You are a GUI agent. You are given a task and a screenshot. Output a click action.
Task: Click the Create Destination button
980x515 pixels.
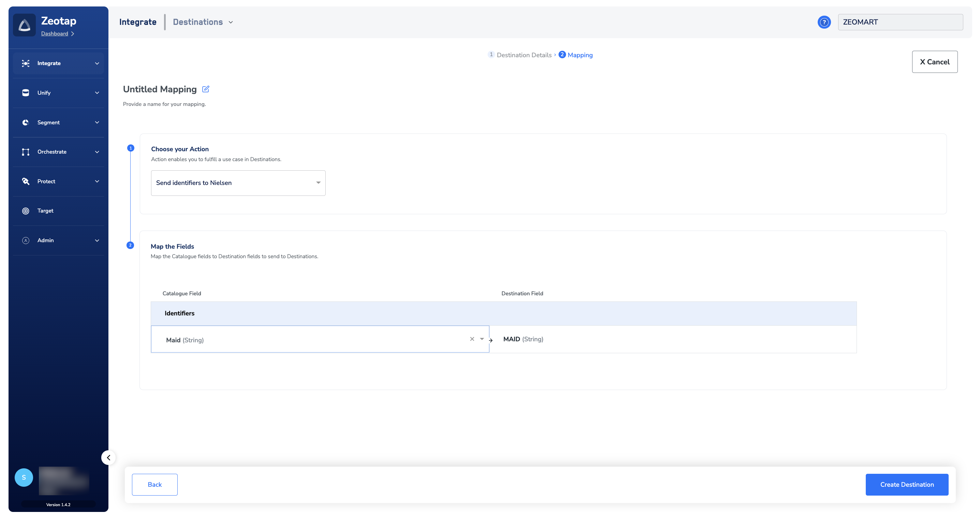[x=907, y=484]
